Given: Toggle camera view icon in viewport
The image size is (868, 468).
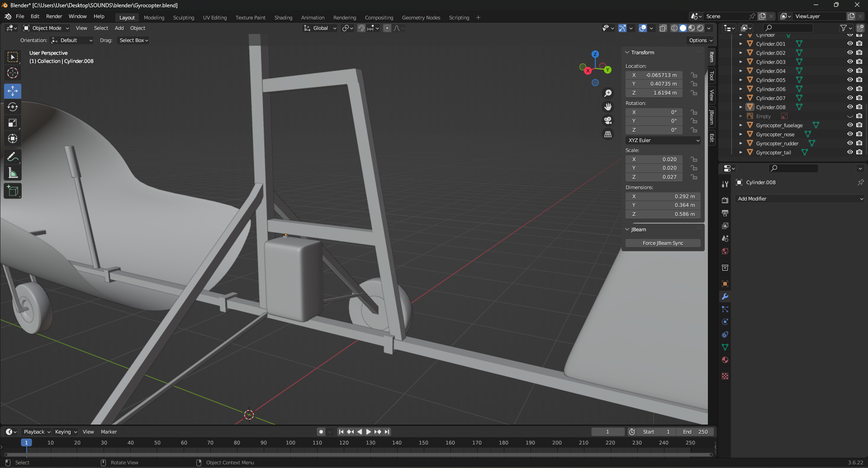Looking at the screenshot, I should click(608, 120).
